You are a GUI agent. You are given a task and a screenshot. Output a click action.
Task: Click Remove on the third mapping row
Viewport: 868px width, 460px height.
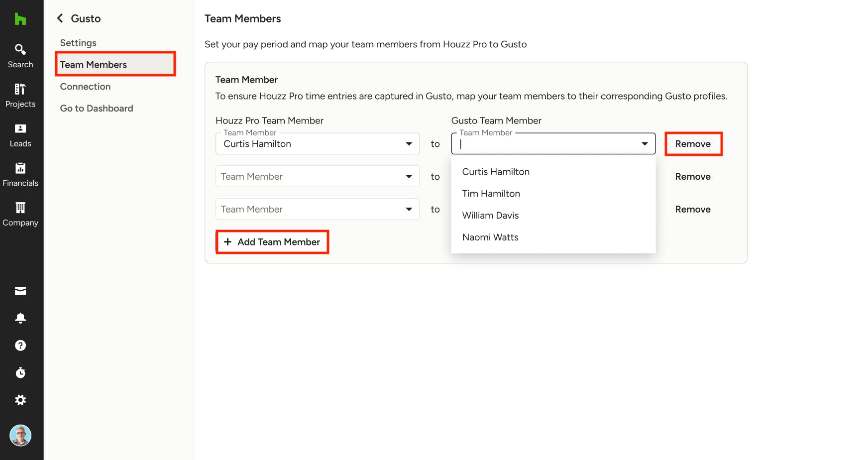pos(693,210)
